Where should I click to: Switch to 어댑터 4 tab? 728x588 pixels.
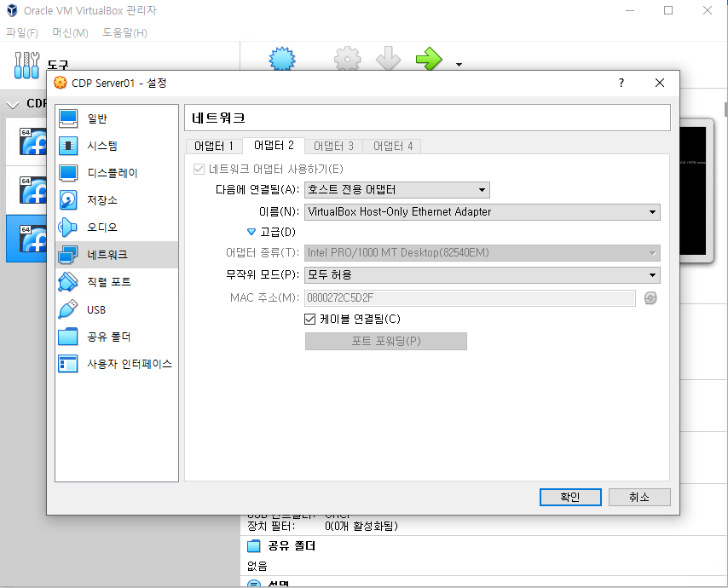coord(393,147)
